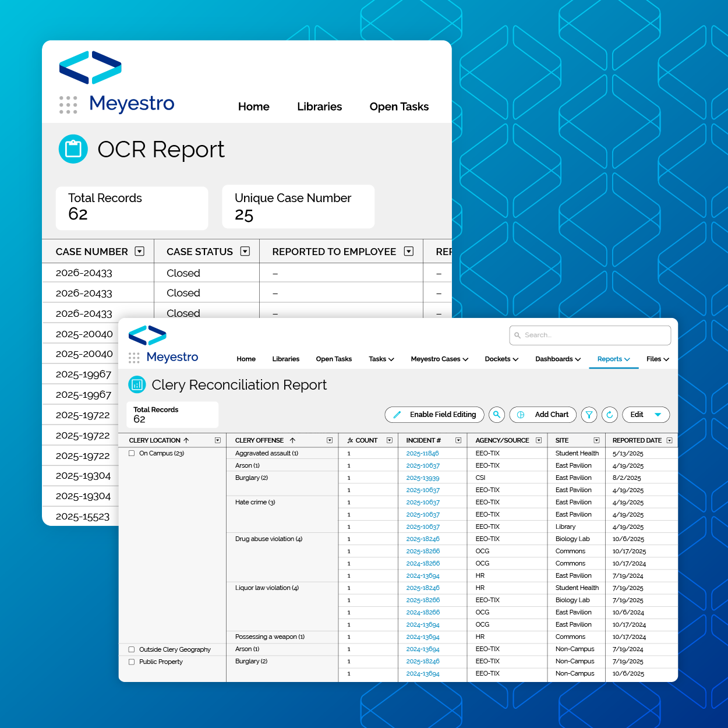Open the app grid dots in OCR Report window
728x728 pixels.
(x=68, y=105)
